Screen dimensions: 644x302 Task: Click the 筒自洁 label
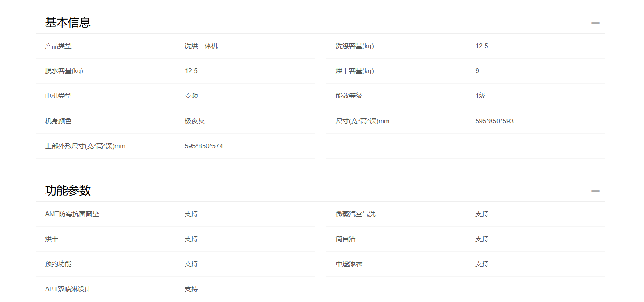click(345, 239)
